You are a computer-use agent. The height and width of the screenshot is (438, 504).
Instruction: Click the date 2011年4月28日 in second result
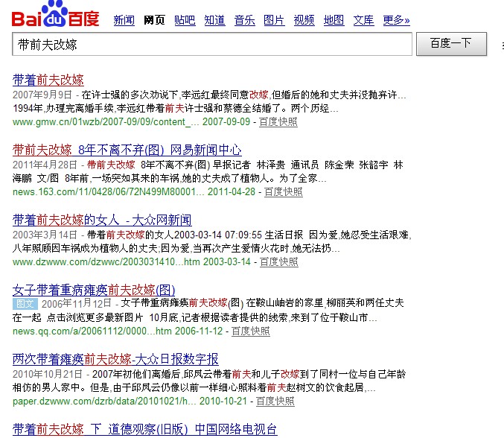[45, 165]
